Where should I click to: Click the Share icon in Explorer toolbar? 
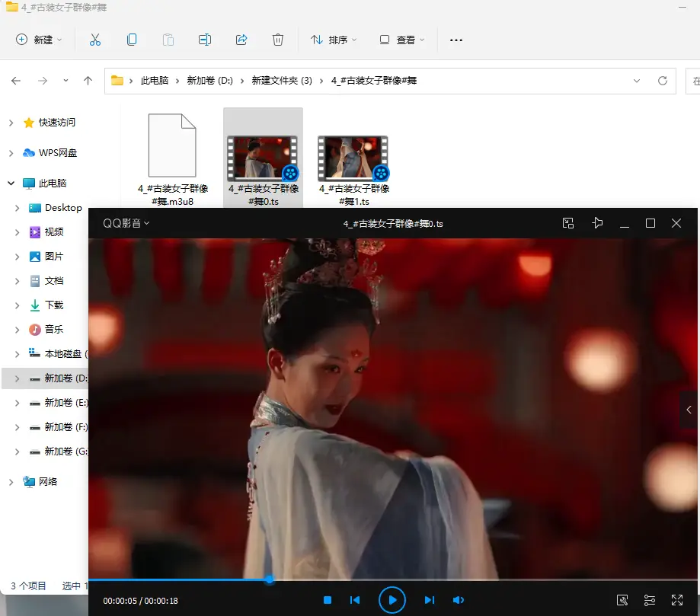(x=241, y=40)
